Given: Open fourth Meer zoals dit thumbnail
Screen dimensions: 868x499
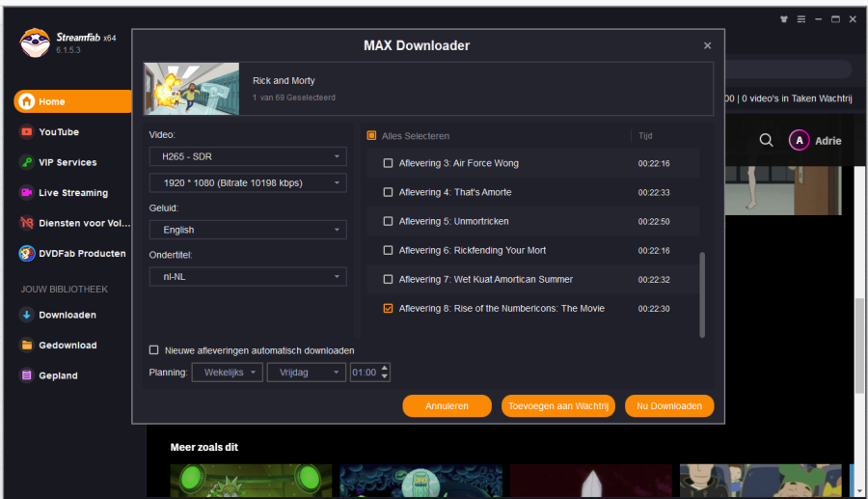Looking at the screenshot, I should 761,481.
